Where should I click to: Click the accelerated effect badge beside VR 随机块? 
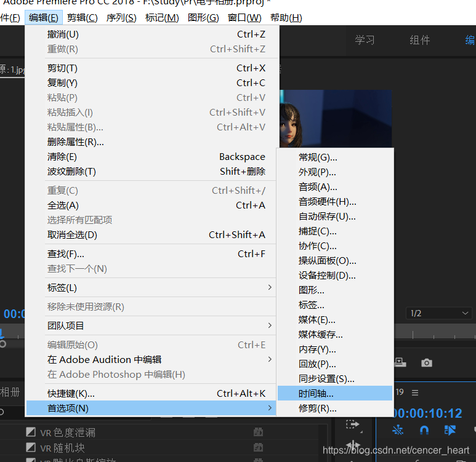pos(259,447)
